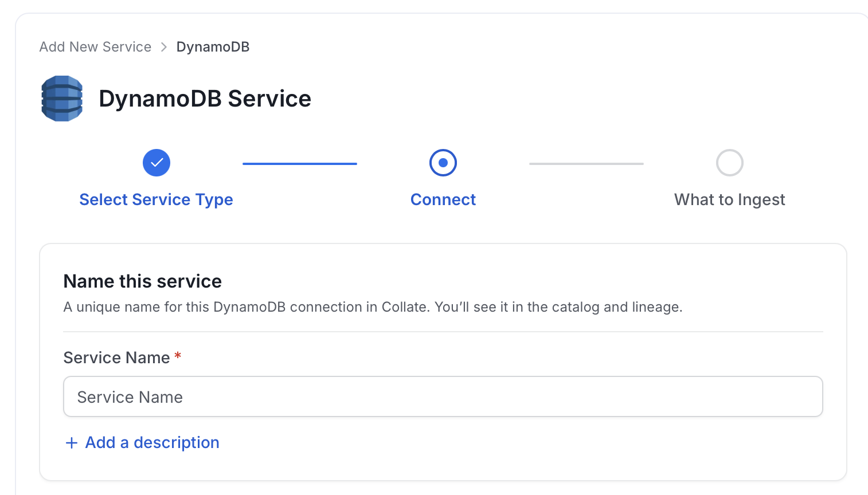This screenshot has width=868, height=495.
Task: Select the Connect step label
Action: click(x=443, y=199)
